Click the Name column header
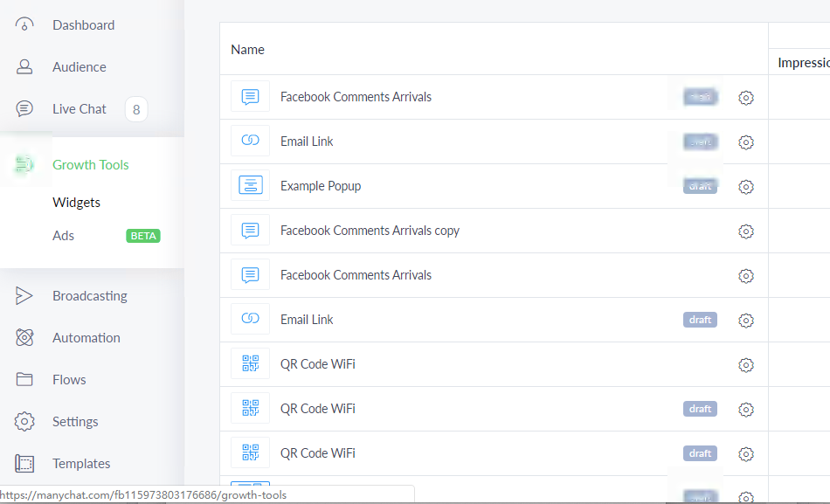This screenshot has height=504, width=830. pos(247,50)
